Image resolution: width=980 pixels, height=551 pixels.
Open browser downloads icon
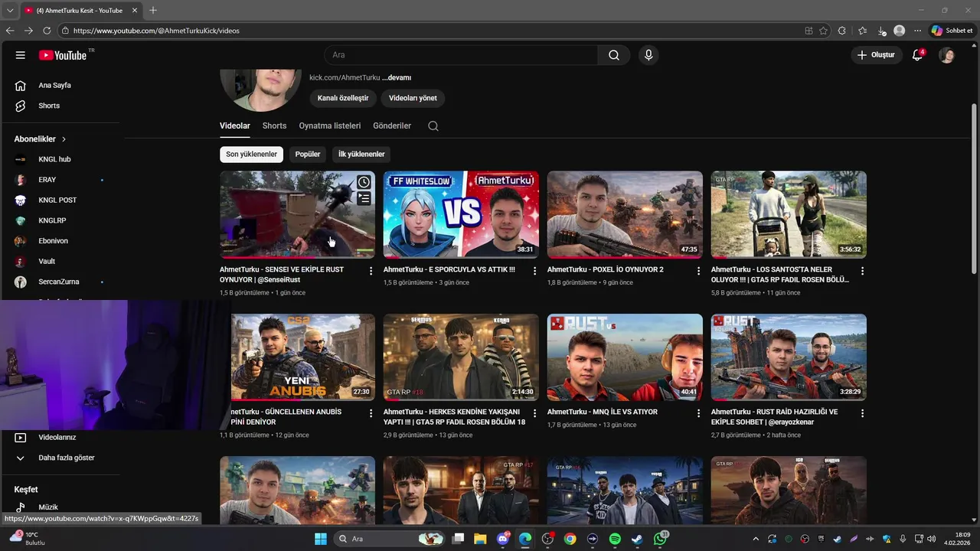tap(881, 31)
